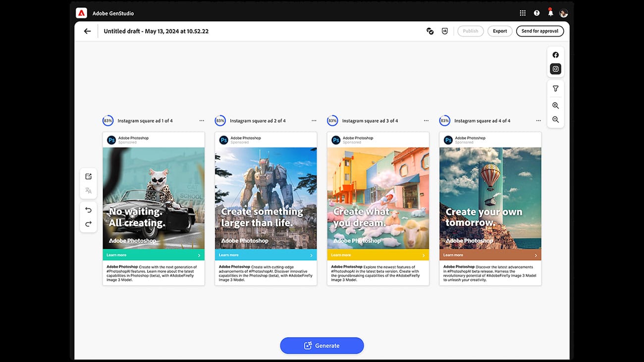Select the hot air balloon ad image
This screenshot has height=362, width=644.
(490, 199)
